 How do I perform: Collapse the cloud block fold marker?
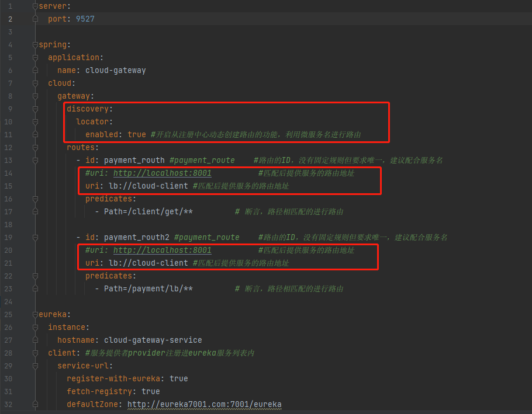coord(35,84)
